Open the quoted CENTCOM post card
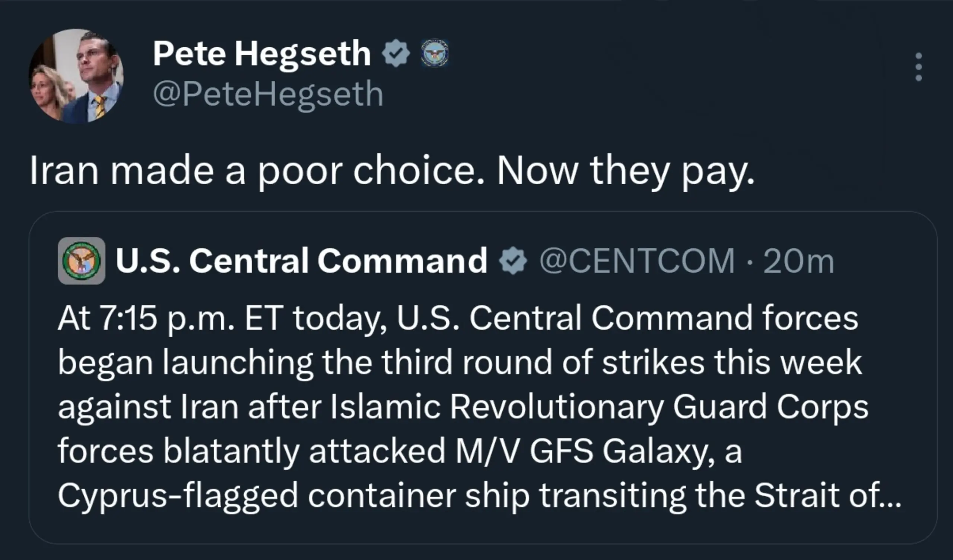The height and width of the screenshot is (560, 953). click(483, 378)
